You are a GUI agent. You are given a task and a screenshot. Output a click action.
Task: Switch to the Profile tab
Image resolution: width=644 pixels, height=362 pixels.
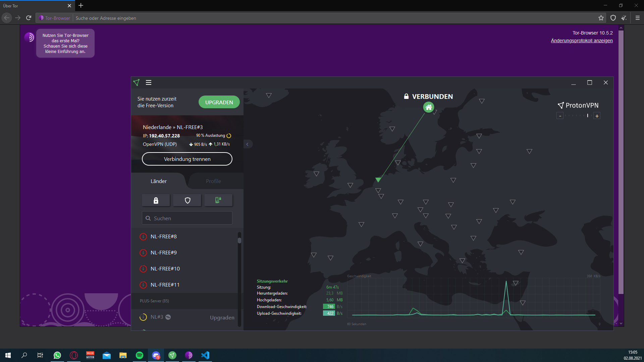(x=213, y=181)
